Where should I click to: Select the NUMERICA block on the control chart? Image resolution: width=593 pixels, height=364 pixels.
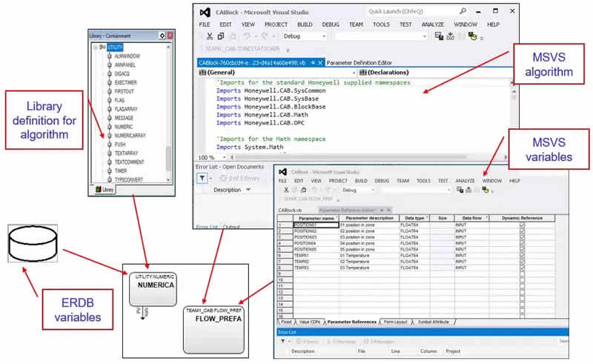coord(153,289)
